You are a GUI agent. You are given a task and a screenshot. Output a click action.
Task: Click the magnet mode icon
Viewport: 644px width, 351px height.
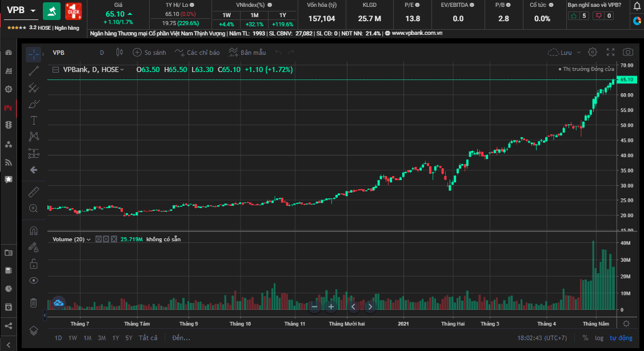click(34, 230)
